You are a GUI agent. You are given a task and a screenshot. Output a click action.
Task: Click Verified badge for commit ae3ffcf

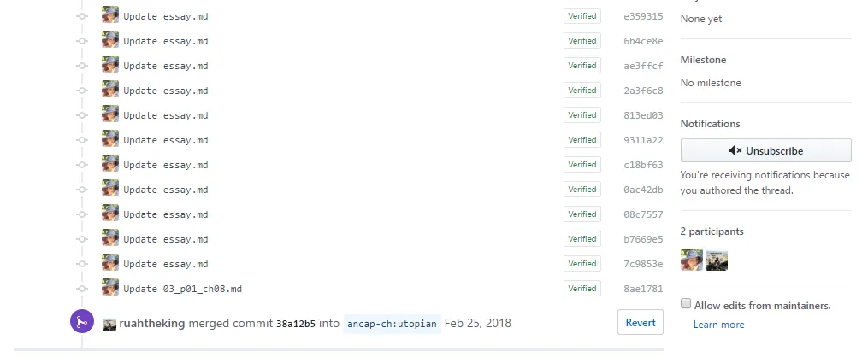(582, 65)
